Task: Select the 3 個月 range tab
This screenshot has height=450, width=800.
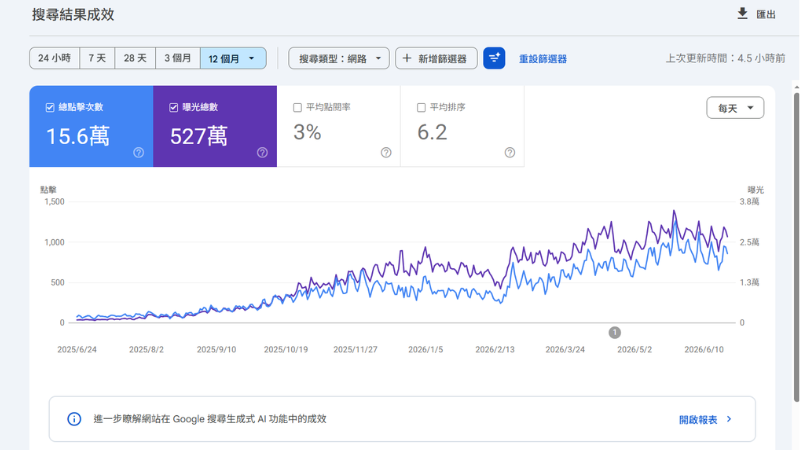Action: click(x=178, y=58)
